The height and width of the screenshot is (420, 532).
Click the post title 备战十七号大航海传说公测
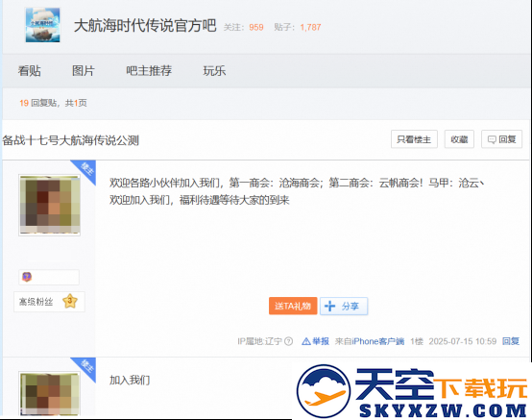click(x=71, y=140)
